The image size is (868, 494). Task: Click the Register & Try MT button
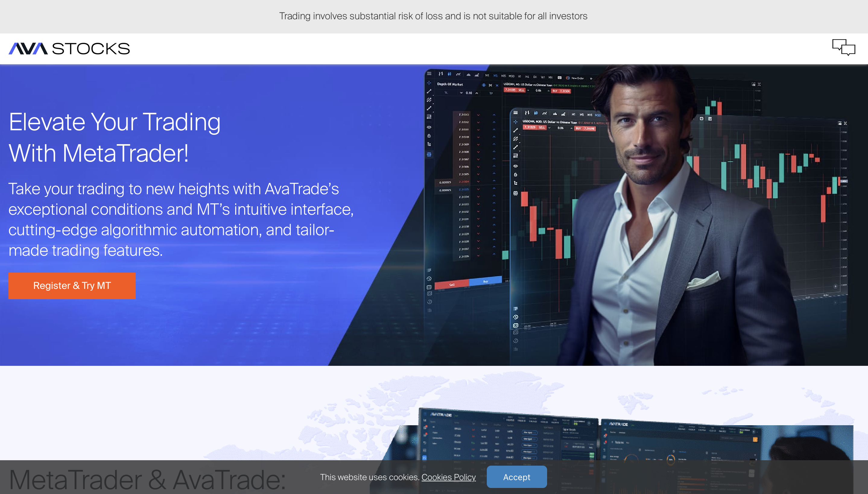71,286
